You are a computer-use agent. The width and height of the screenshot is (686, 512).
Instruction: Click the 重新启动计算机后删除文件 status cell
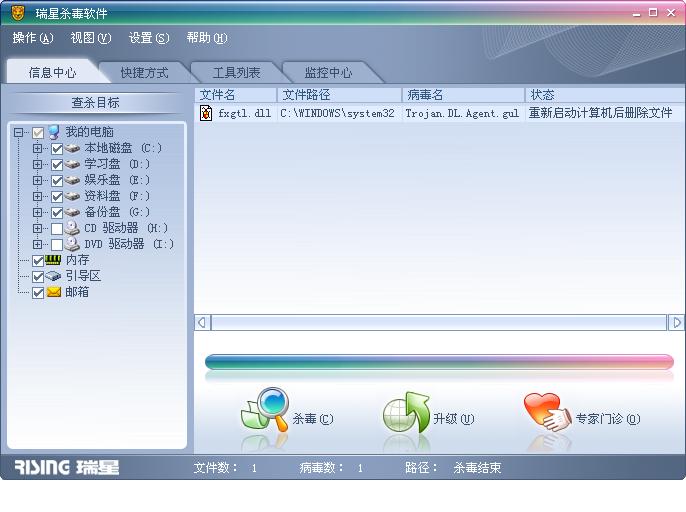[x=600, y=113]
